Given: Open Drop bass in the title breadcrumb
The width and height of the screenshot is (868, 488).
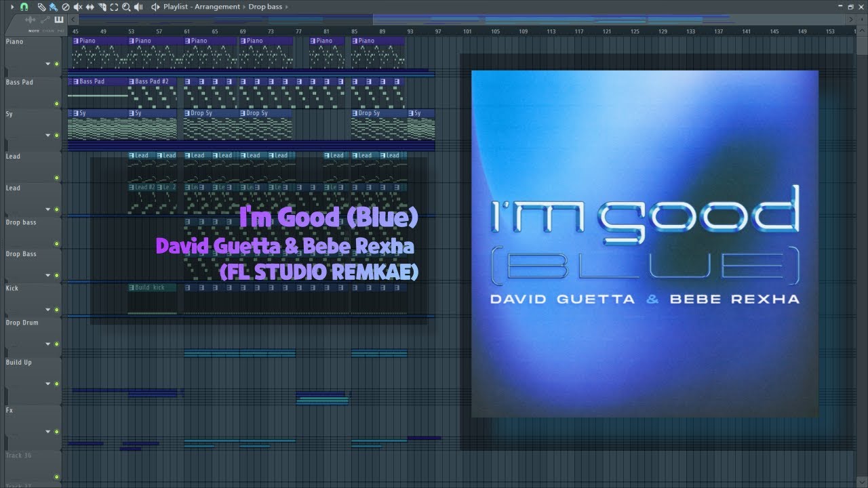Looking at the screenshot, I should pyautogui.click(x=265, y=7).
